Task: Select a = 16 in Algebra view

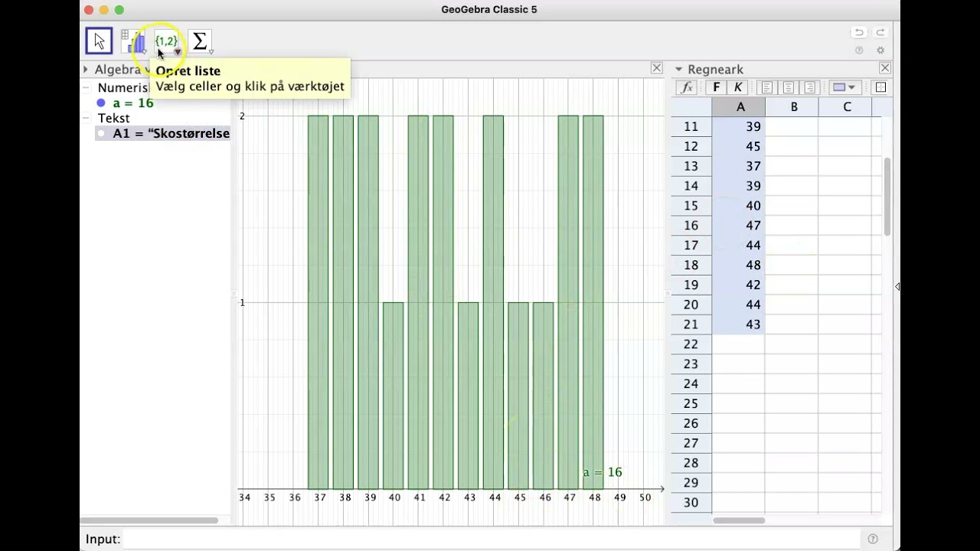Action: tap(133, 103)
